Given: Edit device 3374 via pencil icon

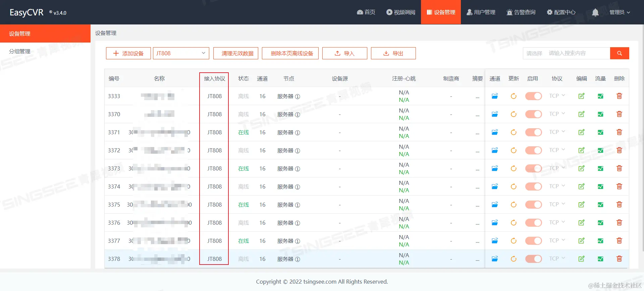Looking at the screenshot, I should [x=582, y=187].
